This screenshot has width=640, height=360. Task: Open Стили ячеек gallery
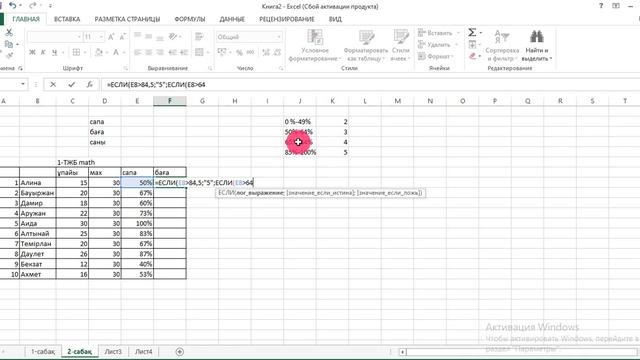pyautogui.click(x=400, y=46)
